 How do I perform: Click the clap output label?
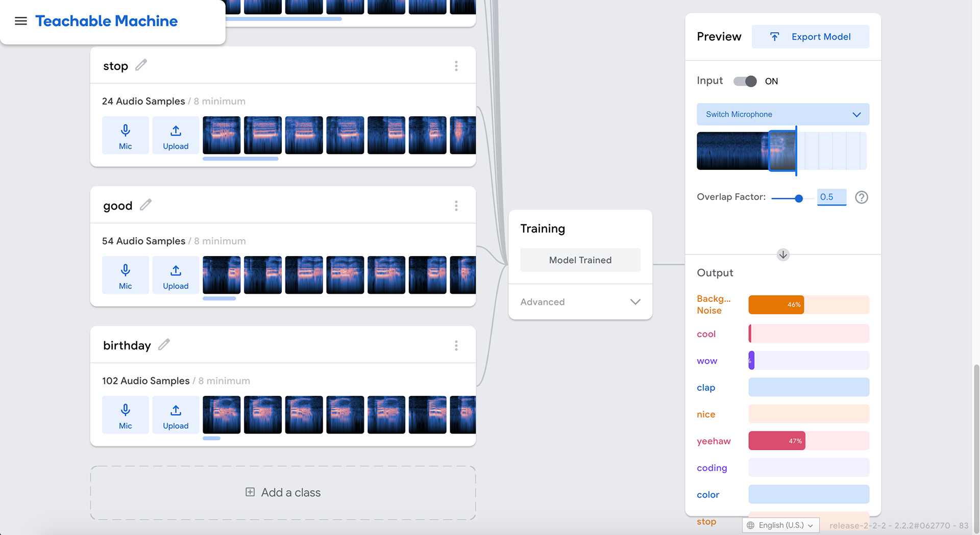(x=706, y=388)
